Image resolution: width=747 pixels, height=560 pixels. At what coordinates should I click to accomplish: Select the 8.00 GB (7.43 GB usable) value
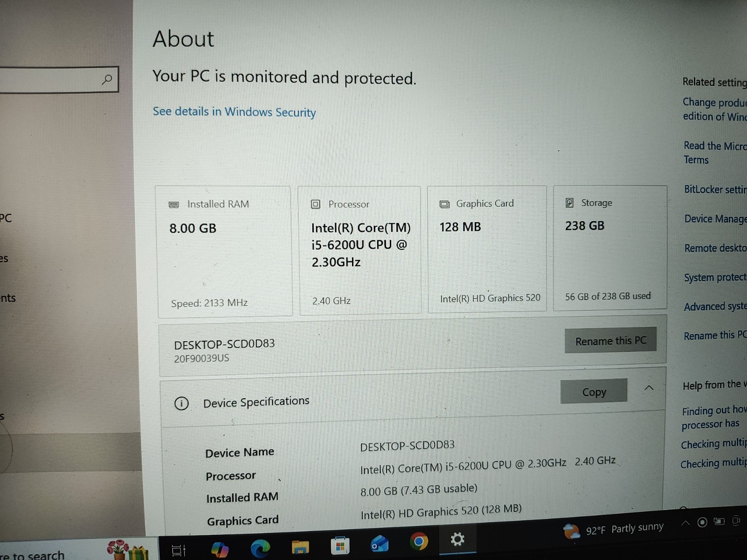419,490
